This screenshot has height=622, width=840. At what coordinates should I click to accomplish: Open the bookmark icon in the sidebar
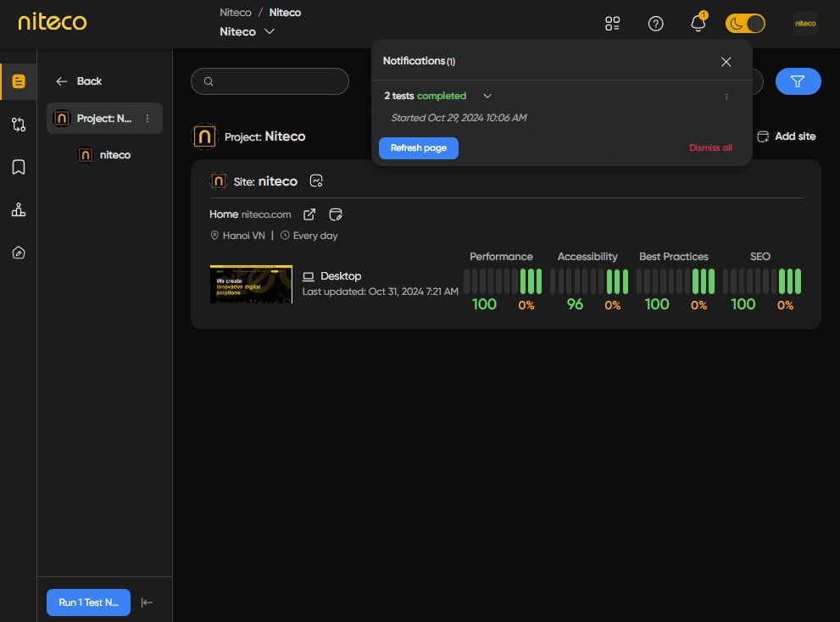pos(19,167)
